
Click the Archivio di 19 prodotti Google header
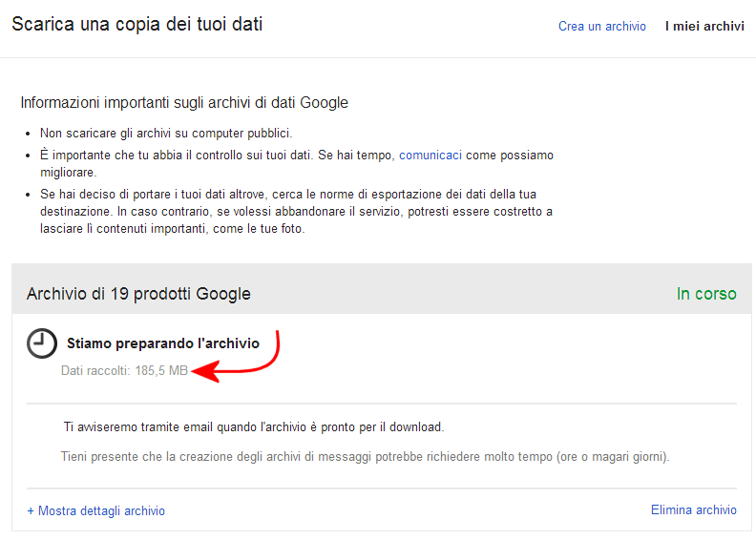point(138,294)
